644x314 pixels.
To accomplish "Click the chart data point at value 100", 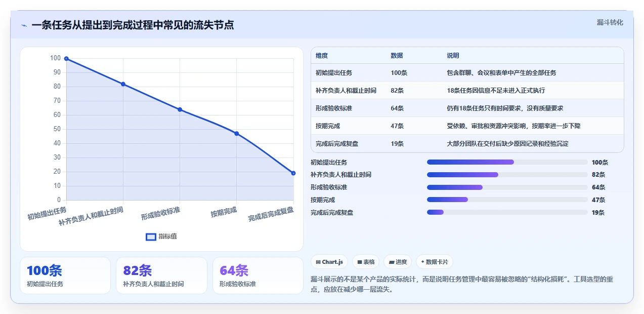I will [66, 59].
